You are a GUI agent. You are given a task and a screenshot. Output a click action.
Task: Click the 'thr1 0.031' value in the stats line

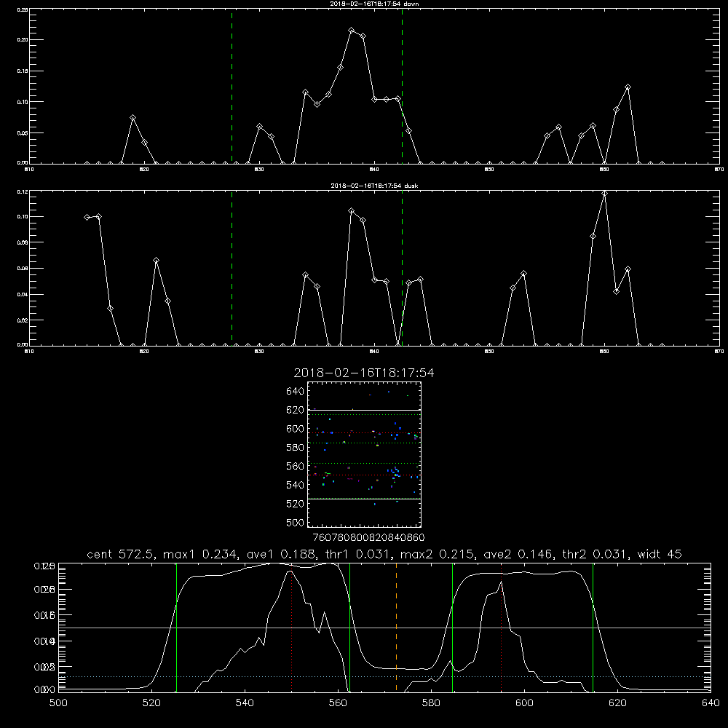[358, 554]
